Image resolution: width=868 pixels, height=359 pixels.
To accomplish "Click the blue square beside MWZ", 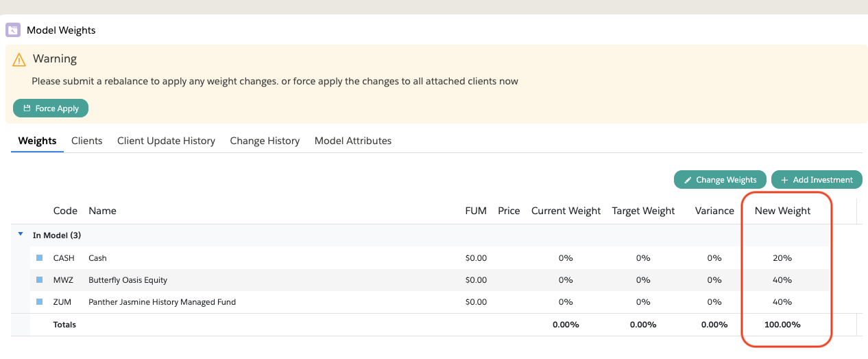I will tap(40, 280).
